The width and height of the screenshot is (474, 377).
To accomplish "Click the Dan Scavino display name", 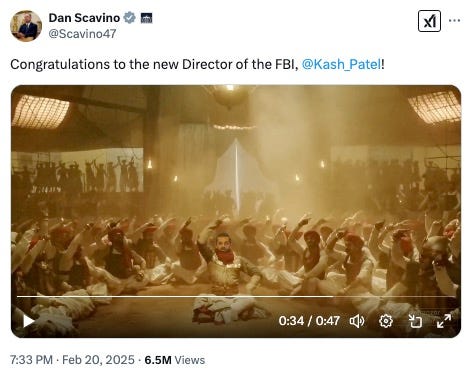I will [84, 18].
